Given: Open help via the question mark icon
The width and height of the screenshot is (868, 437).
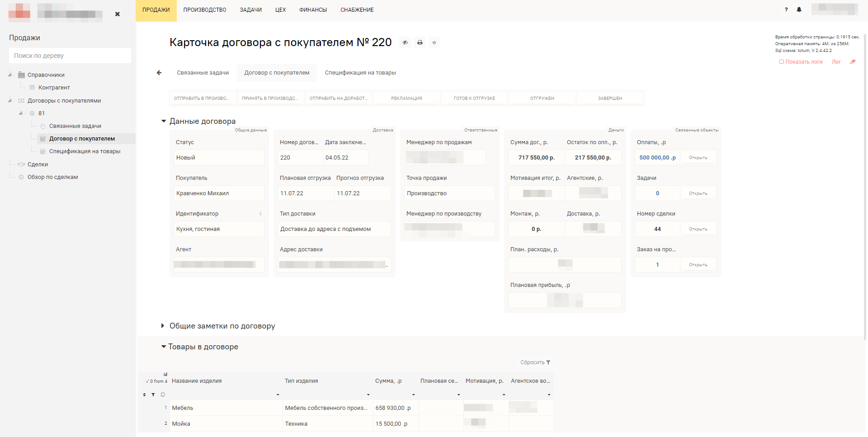Looking at the screenshot, I should [x=786, y=9].
